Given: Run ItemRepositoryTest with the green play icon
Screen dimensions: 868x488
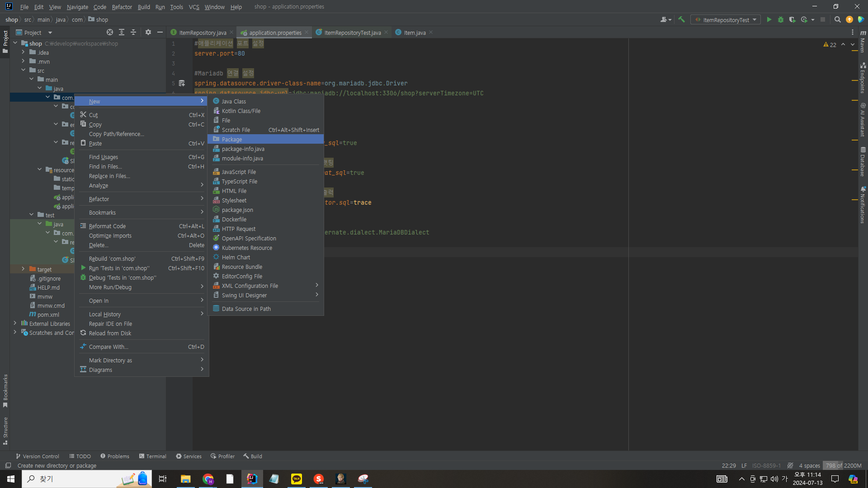Looking at the screenshot, I should [x=769, y=19].
